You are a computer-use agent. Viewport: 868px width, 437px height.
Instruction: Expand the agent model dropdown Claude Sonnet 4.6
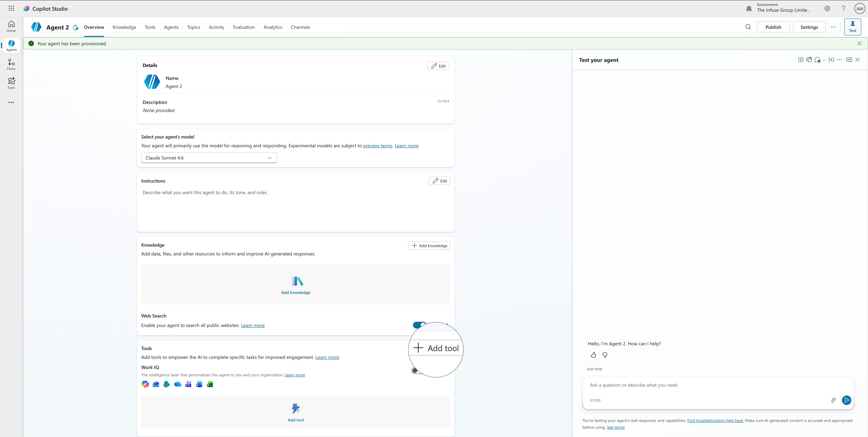209,158
